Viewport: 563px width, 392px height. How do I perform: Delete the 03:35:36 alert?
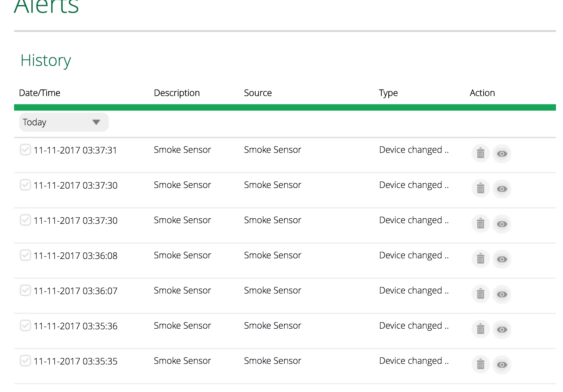(x=480, y=329)
